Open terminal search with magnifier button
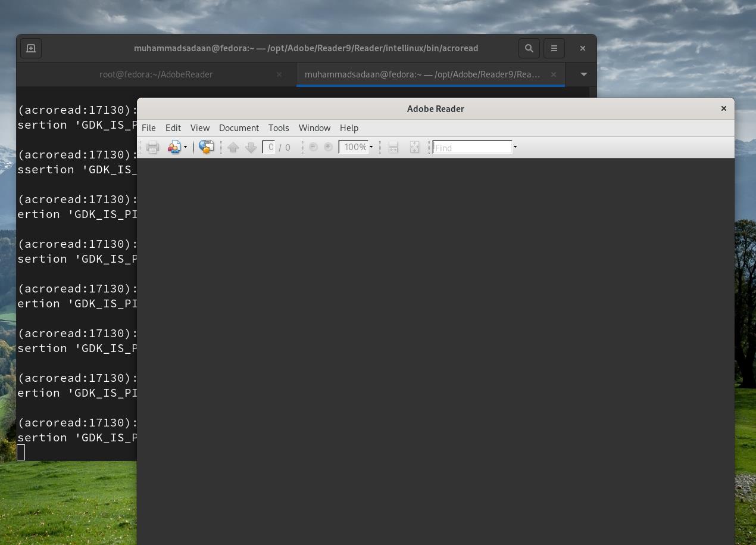The image size is (756, 545). (529, 48)
